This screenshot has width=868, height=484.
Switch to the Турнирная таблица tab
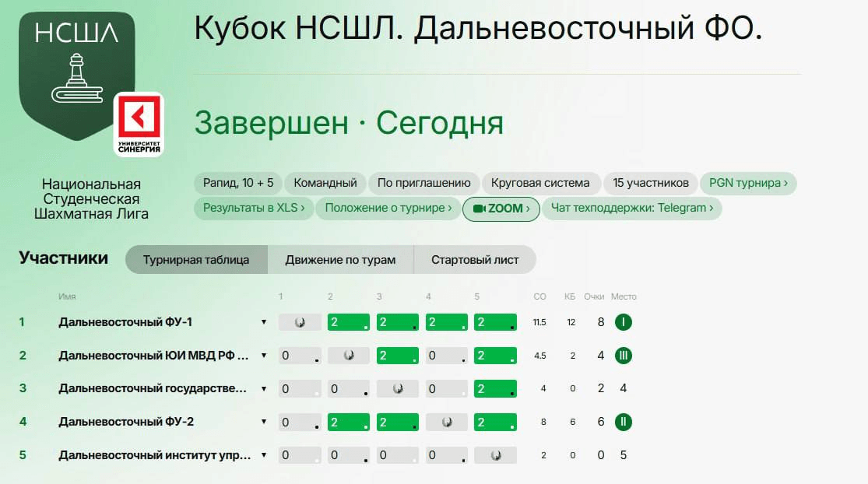coord(196,259)
